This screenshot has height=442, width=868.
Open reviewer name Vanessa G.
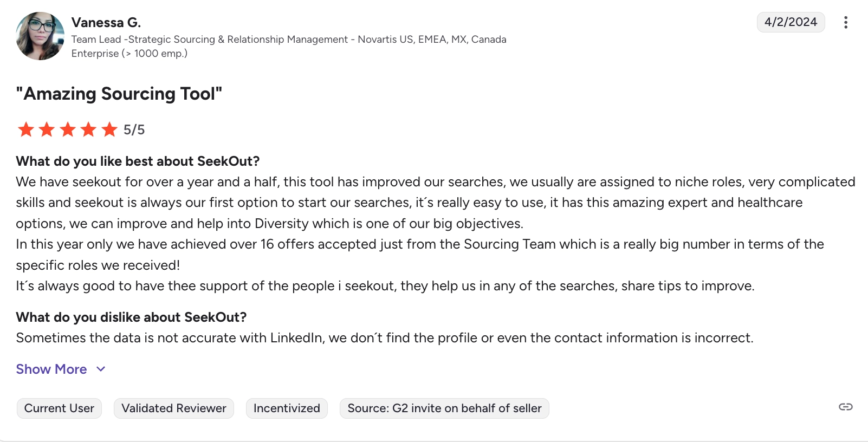(106, 23)
